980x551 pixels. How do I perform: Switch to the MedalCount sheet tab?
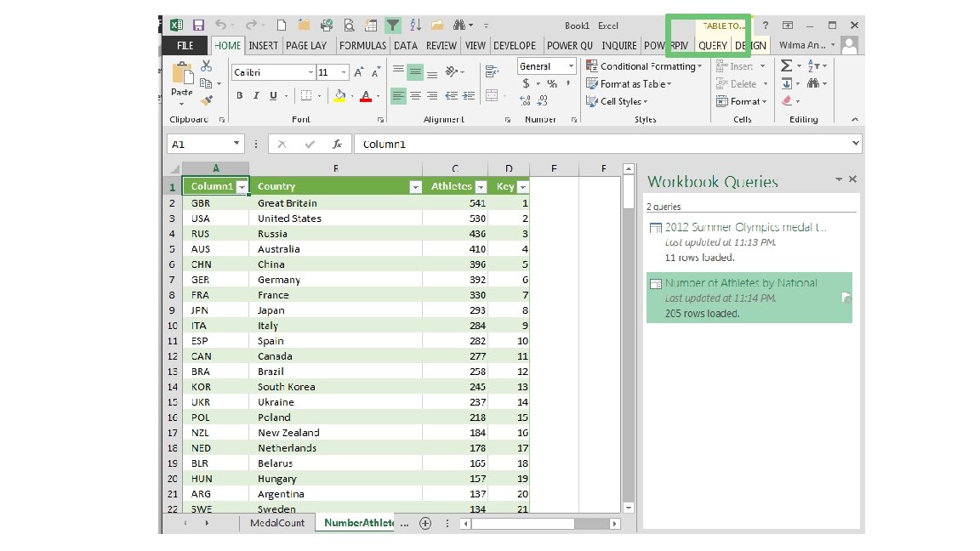click(276, 523)
